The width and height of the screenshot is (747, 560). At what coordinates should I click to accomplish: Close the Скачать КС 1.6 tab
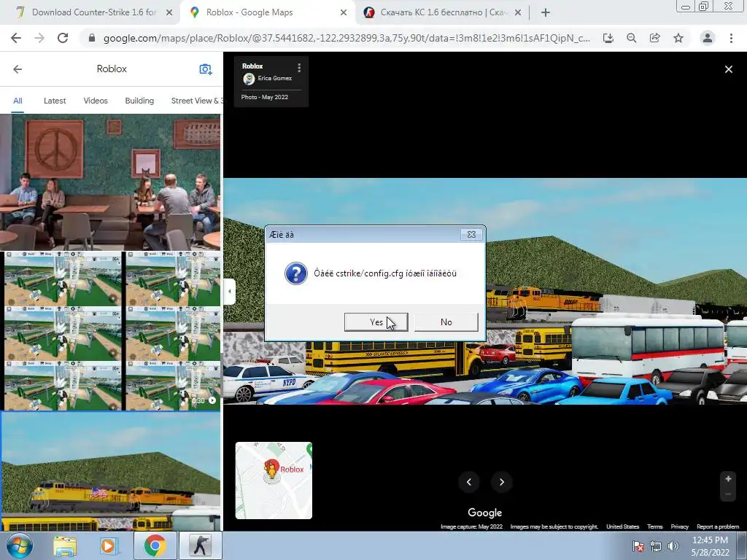click(518, 13)
